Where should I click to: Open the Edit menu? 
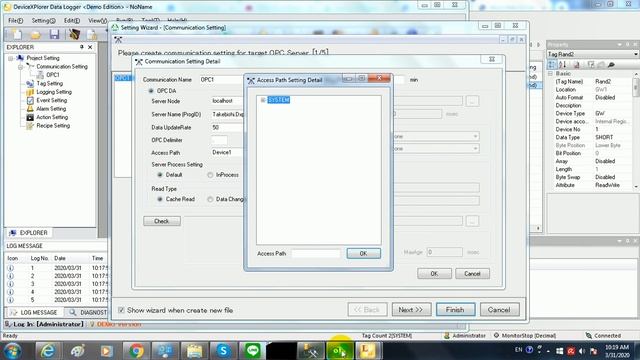pyautogui.click(x=72, y=20)
